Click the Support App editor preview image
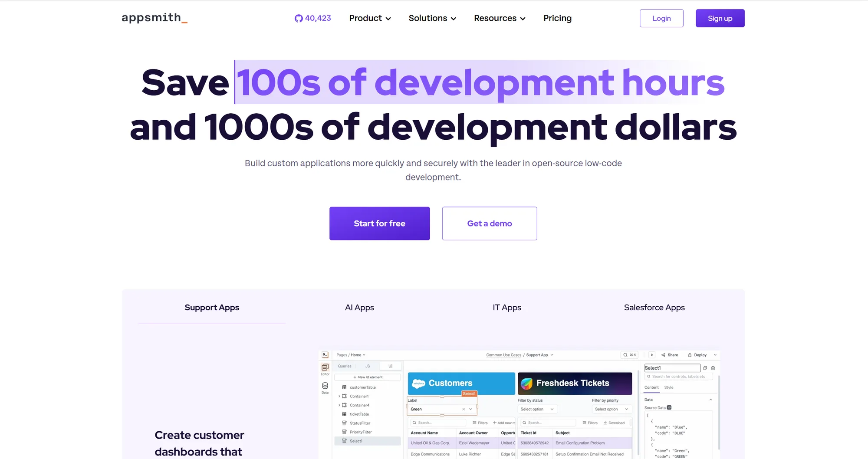The image size is (868, 459). click(x=519, y=404)
